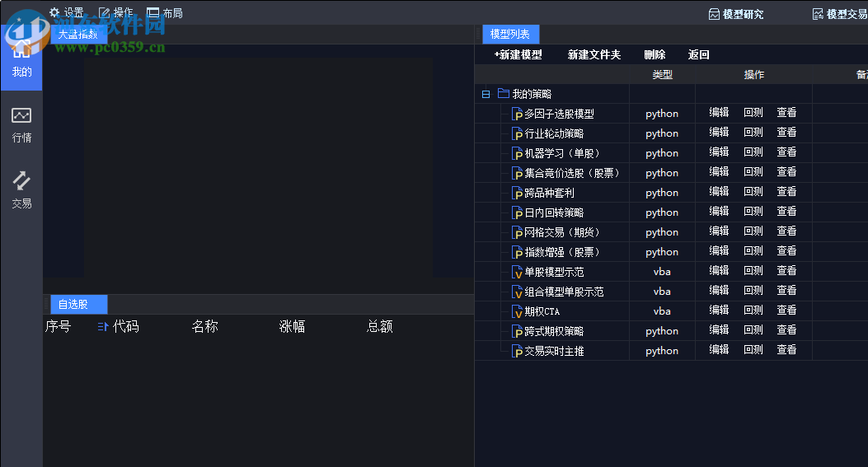Click the 序号 column header
This screenshot has height=467, width=868.
tap(59, 326)
